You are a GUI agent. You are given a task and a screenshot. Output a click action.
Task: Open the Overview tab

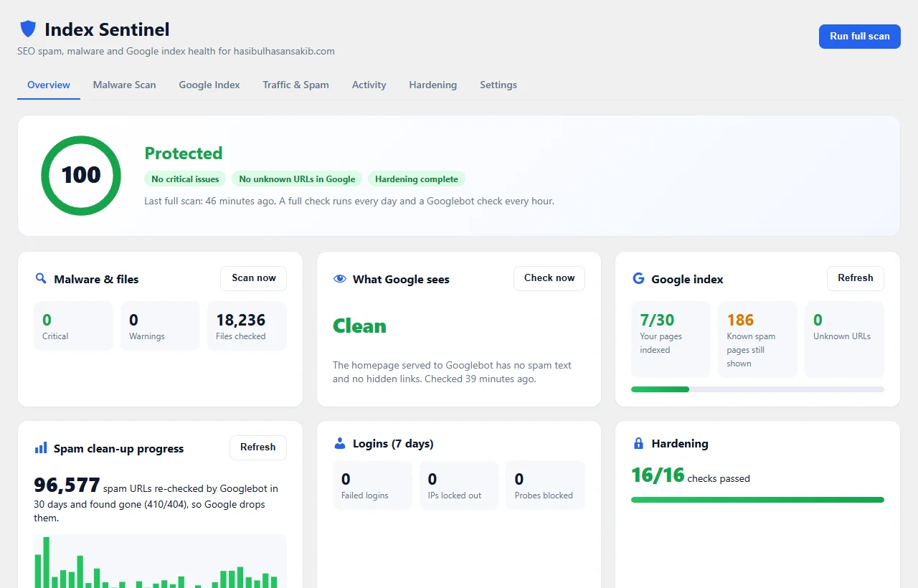[49, 85]
